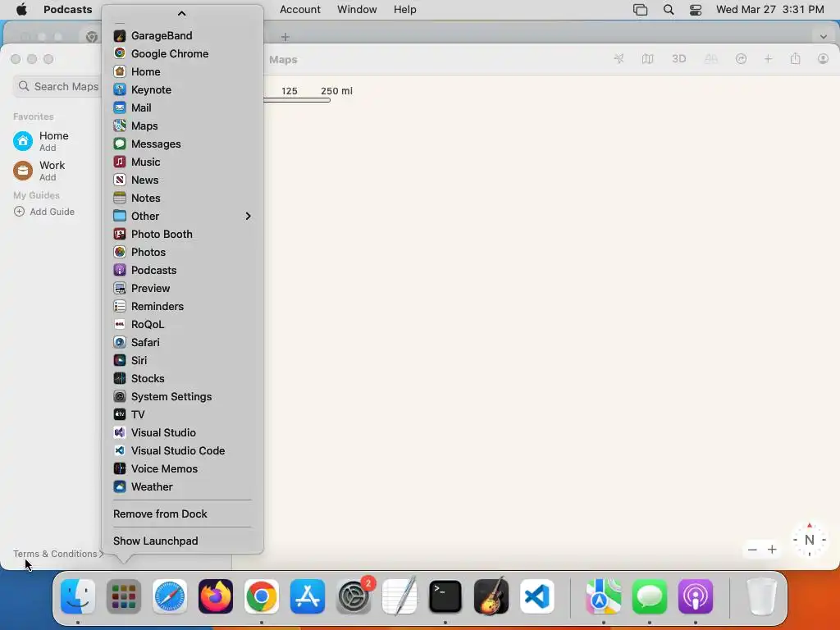This screenshot has width=840, height=630.
Task: Open the Account menu in menu bar
Action: coord(300,10)
